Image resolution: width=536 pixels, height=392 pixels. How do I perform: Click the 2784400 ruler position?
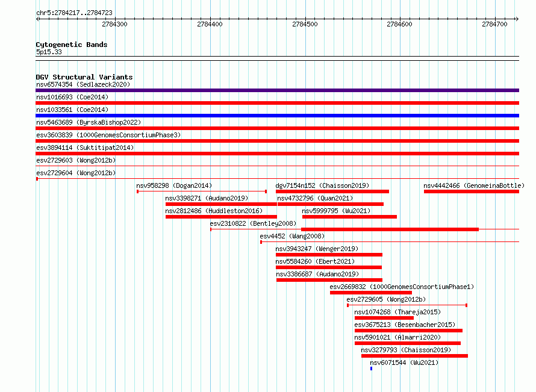pos(210,24)
